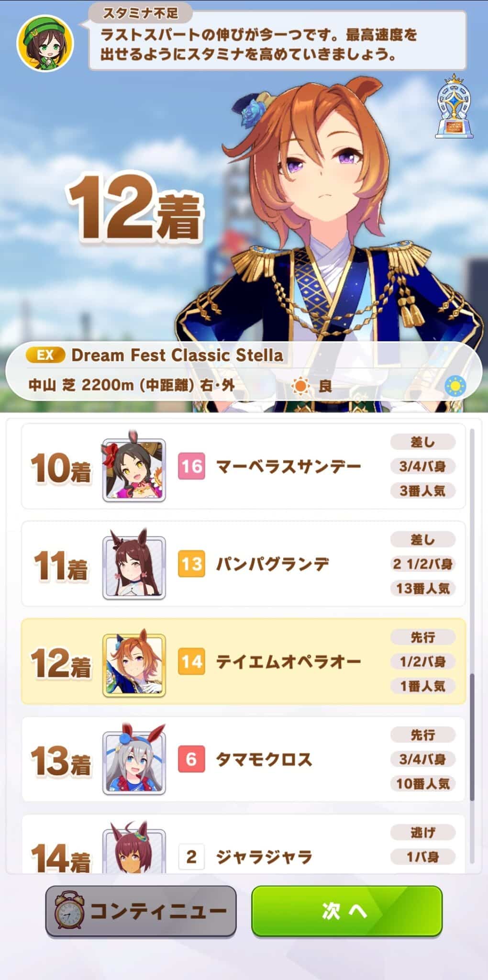Tap the sunny weather icon
This screenshot has width=488, height=980.
click(x=455, y=386)
